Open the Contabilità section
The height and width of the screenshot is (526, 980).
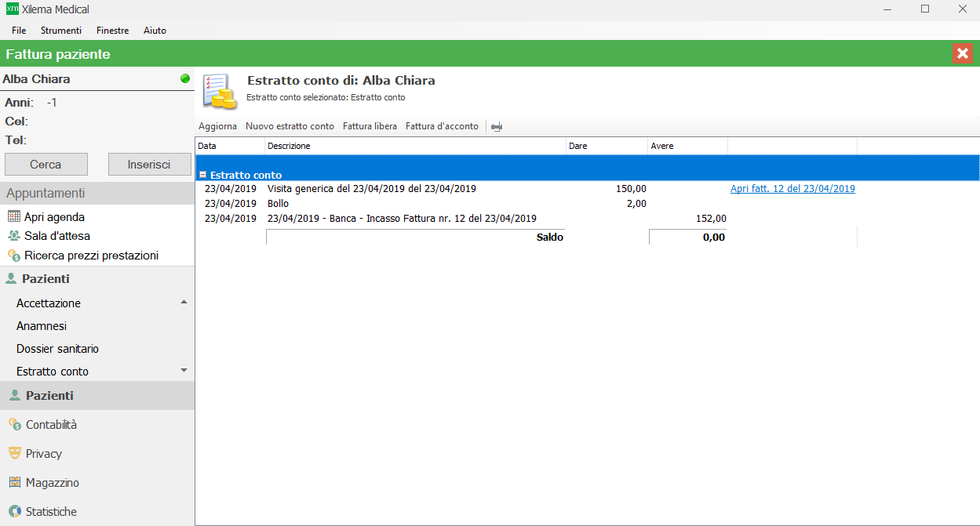[x=97, y=424]
